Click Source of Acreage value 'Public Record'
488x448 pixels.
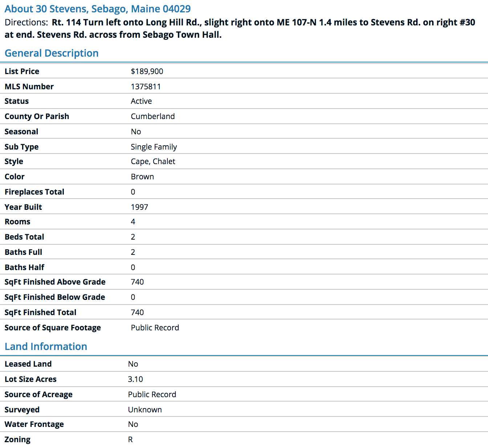152,395
